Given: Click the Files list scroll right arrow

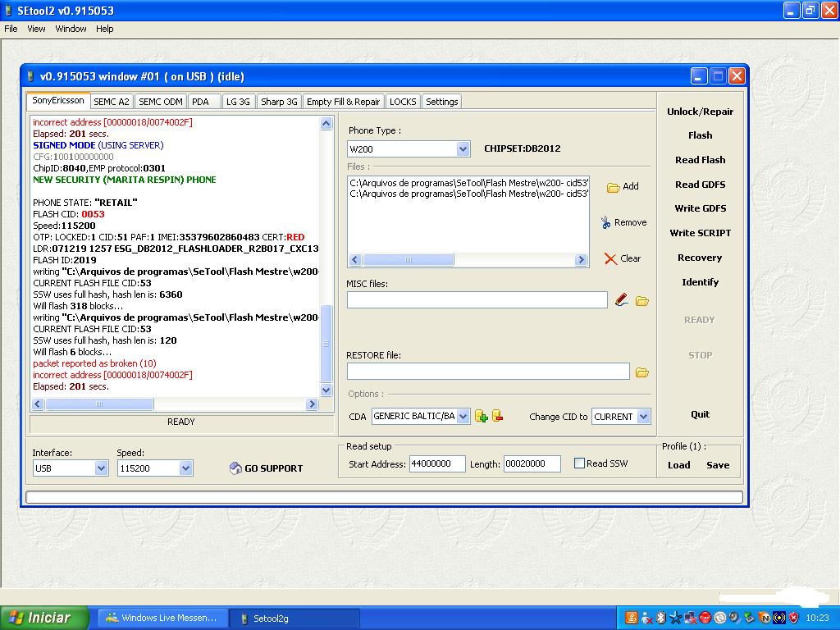Looking at the screenshot, I should pos(581,260).
